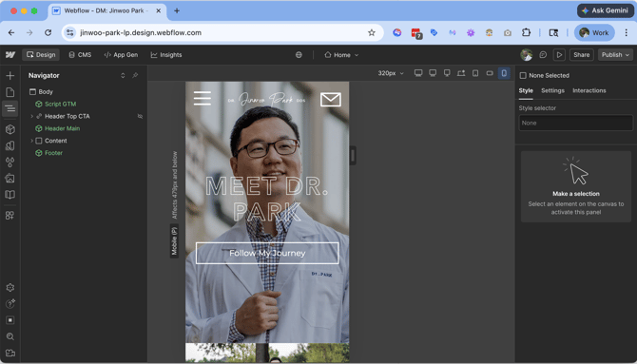The height and width of the screenshot is (364, 637).
Task: Toggle the Navigator panel icon
Action: click(x=10, y=108)
